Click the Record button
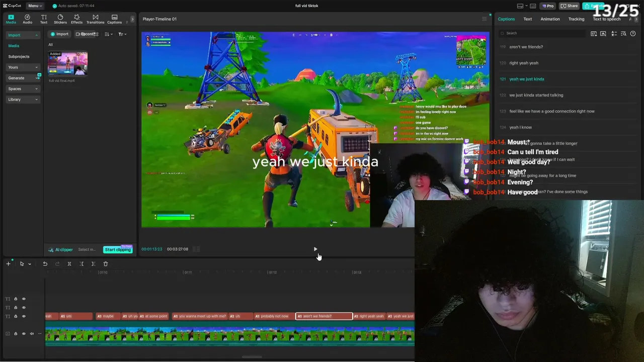 (86, 34)
